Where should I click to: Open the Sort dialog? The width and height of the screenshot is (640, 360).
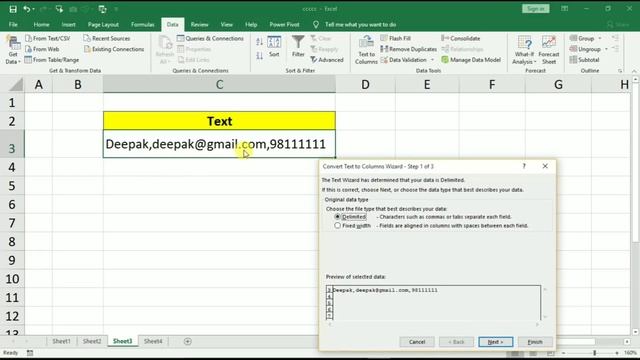[x=274, y=47]
